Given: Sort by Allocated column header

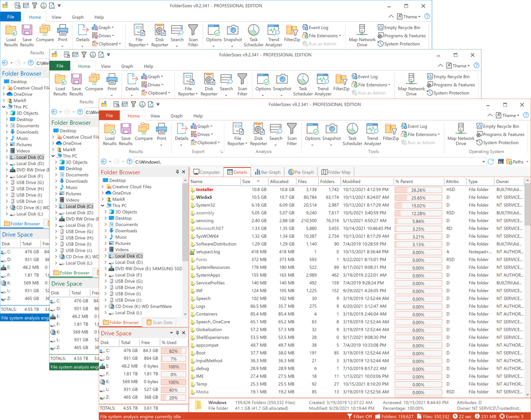Looking at the screenshot, I should click(x=282, y=181).
